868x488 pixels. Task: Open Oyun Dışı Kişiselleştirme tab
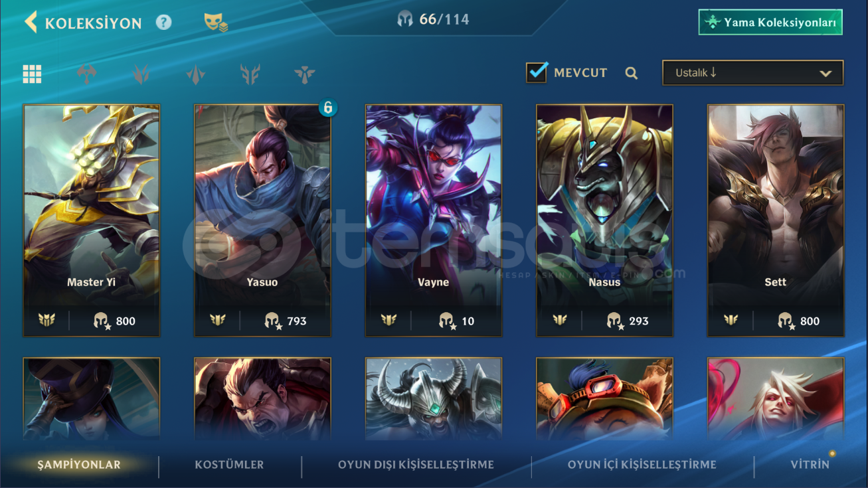[416, 465]
